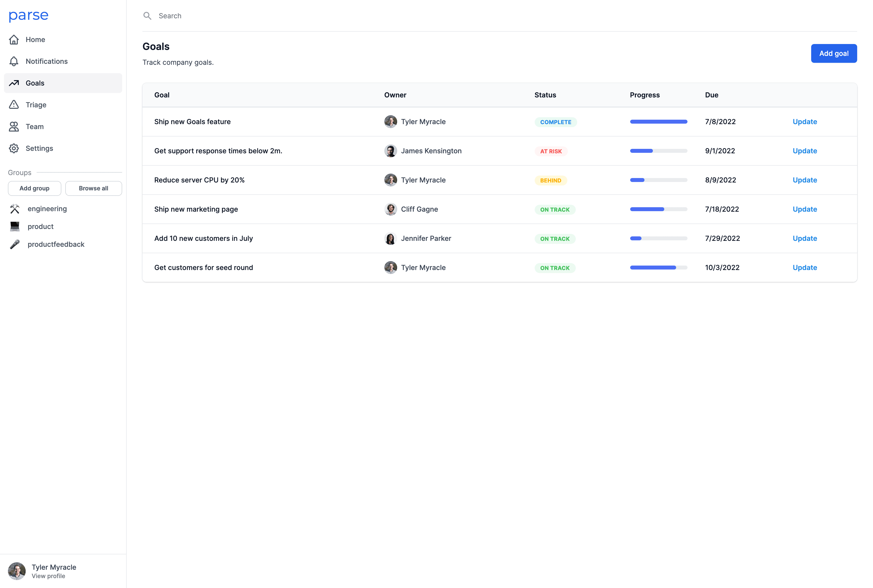Update the Ship new marketing page goal
This screenshot has width=873, height=588.
804,209
